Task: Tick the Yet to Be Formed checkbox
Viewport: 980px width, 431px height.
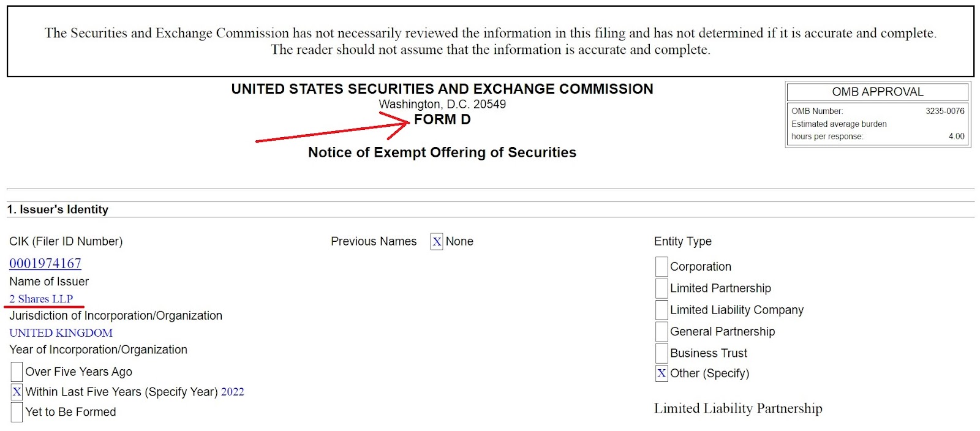Action: click(17, 412)
